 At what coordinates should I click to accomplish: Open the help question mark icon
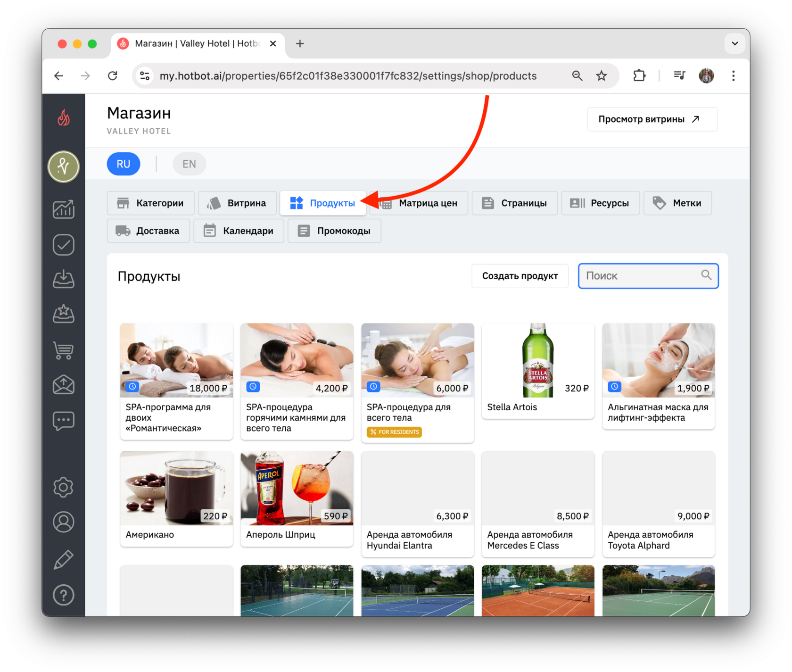[x=64, y=595]
